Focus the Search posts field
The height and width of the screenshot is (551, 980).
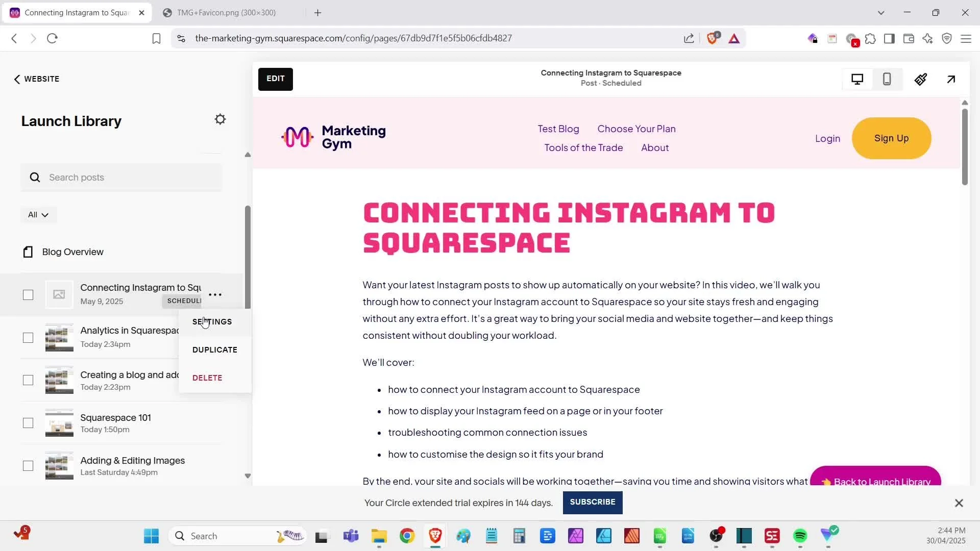coord(121,178)
